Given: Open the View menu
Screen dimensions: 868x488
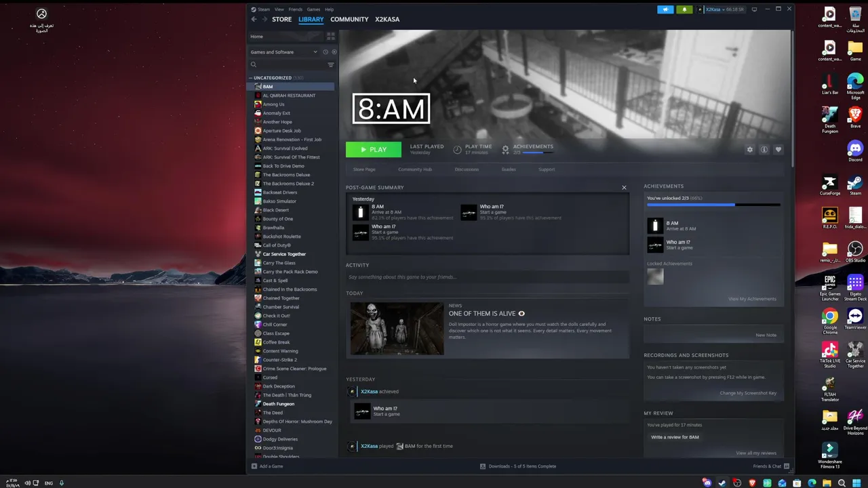Looking at the screenshot, I should pos(279,9).
